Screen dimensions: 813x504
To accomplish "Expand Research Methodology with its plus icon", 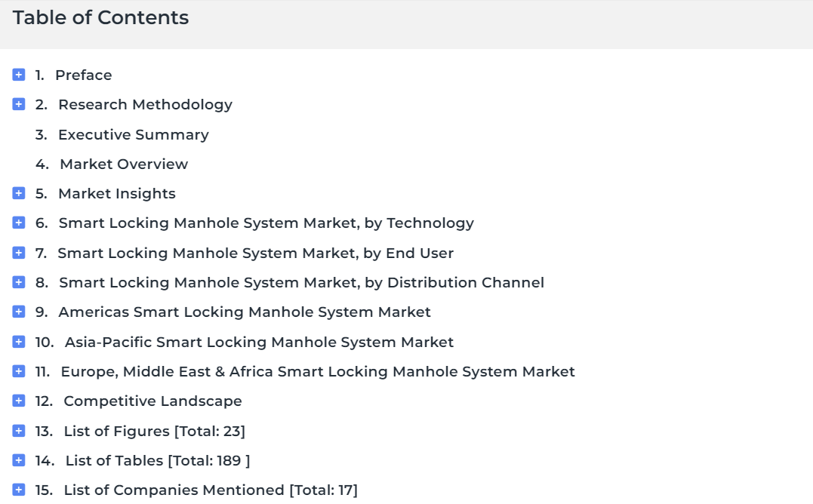I will click(19, 105).
